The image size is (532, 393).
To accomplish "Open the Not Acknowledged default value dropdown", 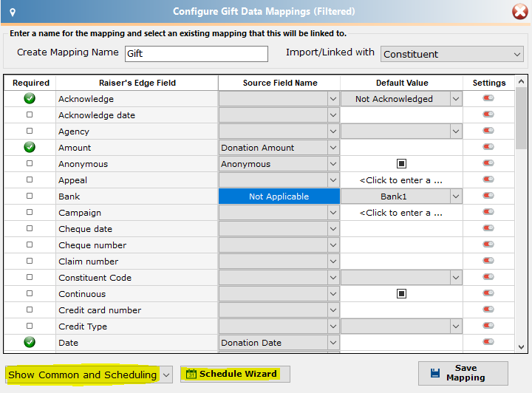I will point(456,99).
